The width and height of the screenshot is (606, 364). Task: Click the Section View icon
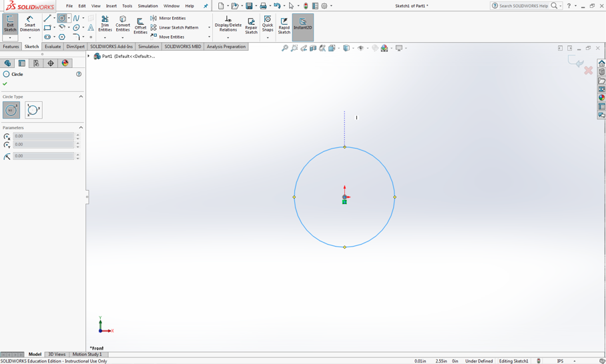[x=313, y=48]
